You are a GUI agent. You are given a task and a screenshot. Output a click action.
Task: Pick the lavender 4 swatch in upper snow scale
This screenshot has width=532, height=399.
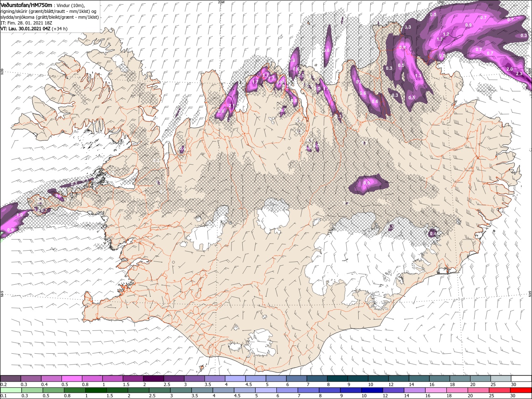[x=235, y=378]
